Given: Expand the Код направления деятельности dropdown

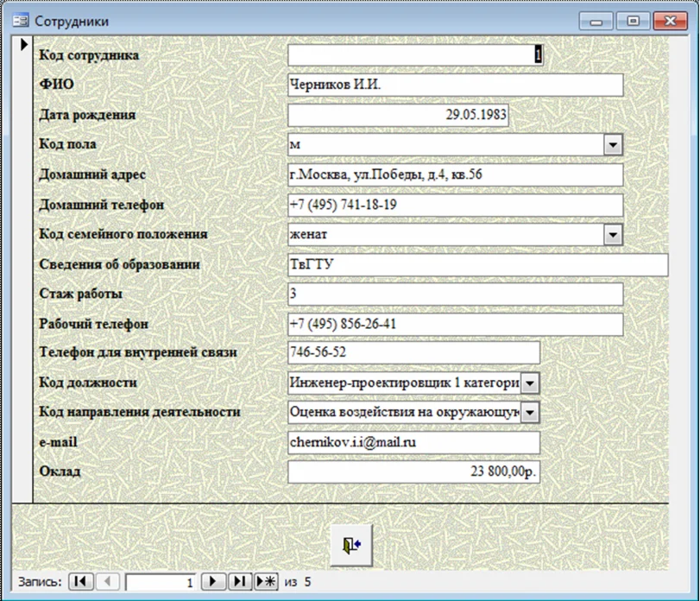Looking at the screenshot, I should click(x=532, y=412).
